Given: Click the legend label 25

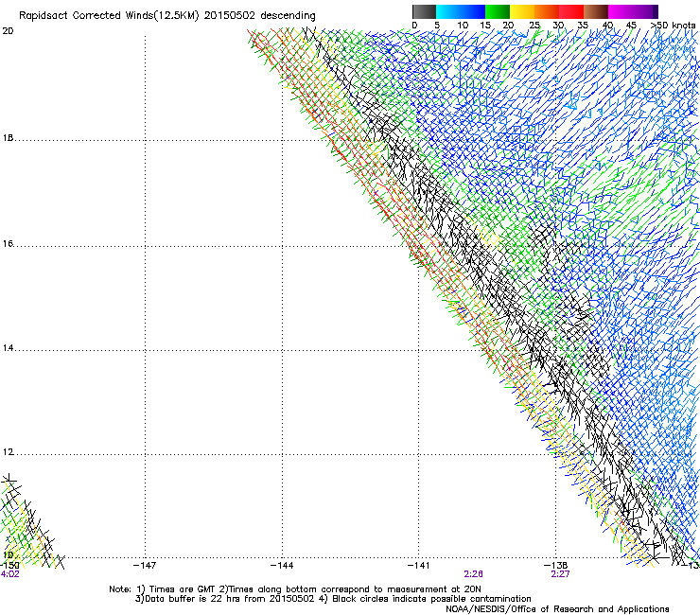Looking at the screenshot, I should click(x=534, y=26).
